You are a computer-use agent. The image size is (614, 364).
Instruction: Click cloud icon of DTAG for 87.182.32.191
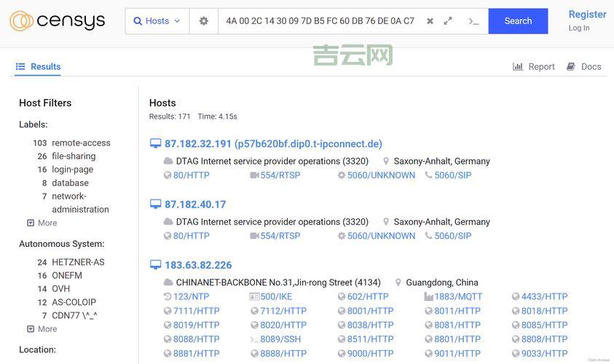tap(168, 161)
